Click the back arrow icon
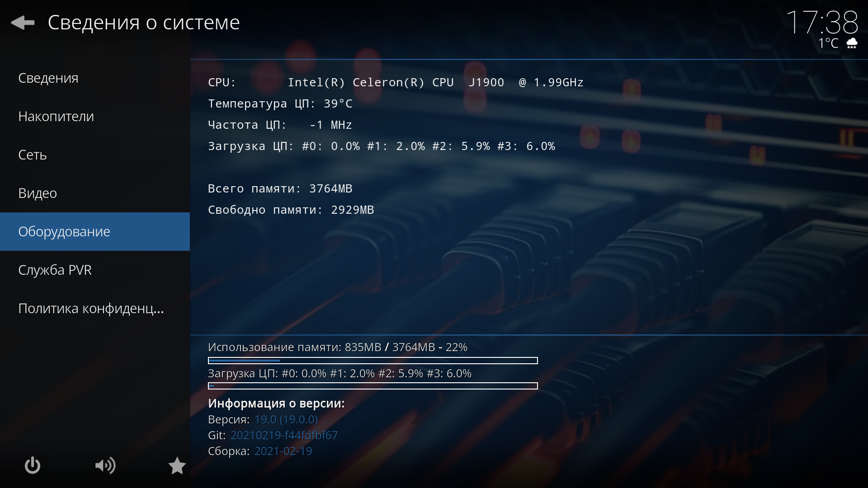This screenshot has width=868, height=488. 23,23
